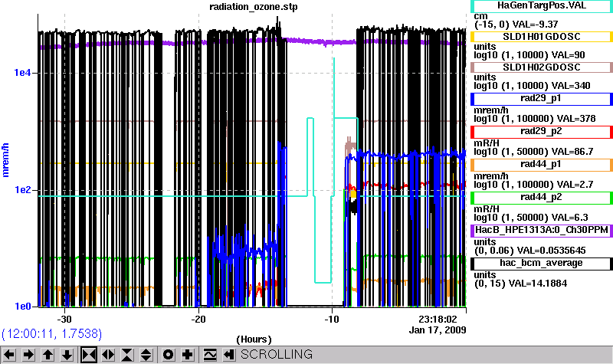The height and width of the screenshot is (364, 613).
Task: Click the circle auto-scale icon
Action: pos(168,355)
